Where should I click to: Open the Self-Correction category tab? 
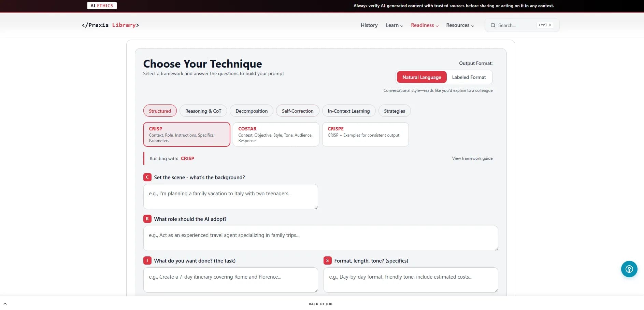point(297,111)
